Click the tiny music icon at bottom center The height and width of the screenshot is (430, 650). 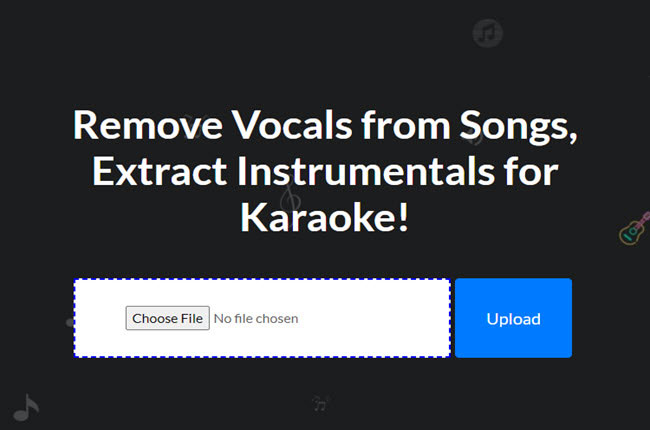[x=320, y=403]
